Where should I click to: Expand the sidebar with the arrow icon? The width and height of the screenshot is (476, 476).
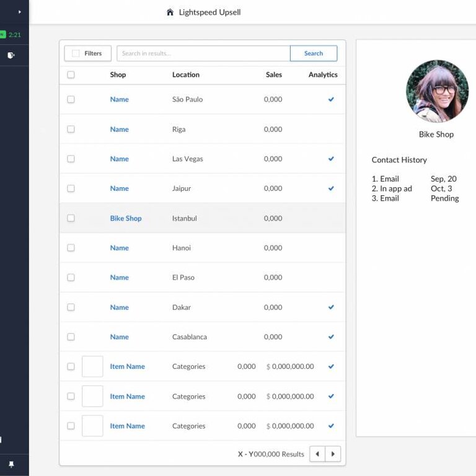[x=19, y=12]
